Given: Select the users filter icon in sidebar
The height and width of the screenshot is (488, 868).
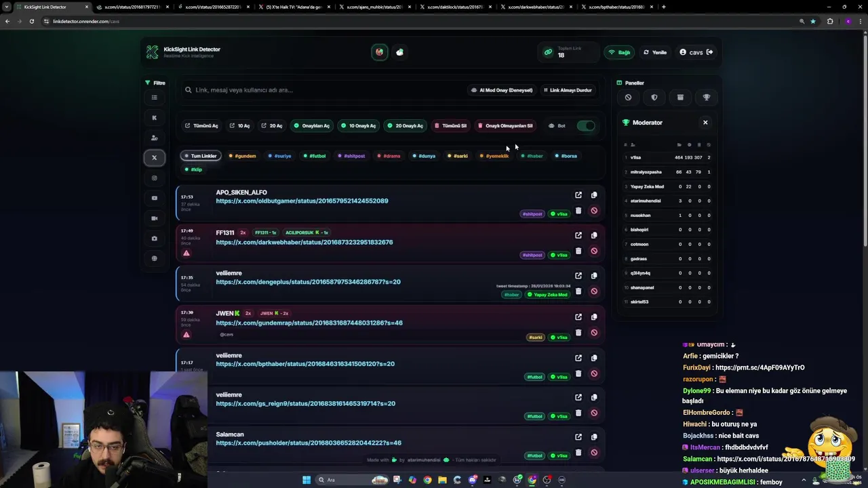Looking at the screenshot, I should tap(154, 138).
